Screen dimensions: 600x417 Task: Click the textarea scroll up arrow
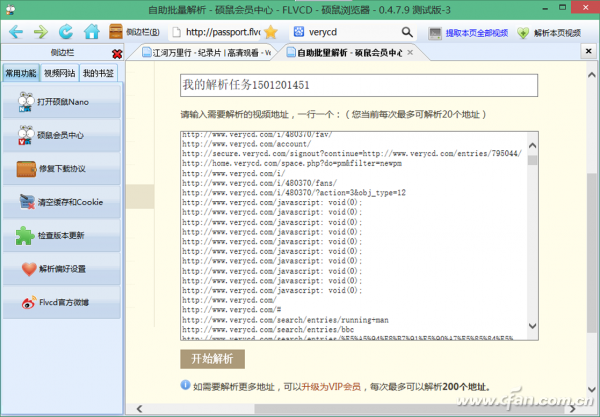[x=532, y=145]
